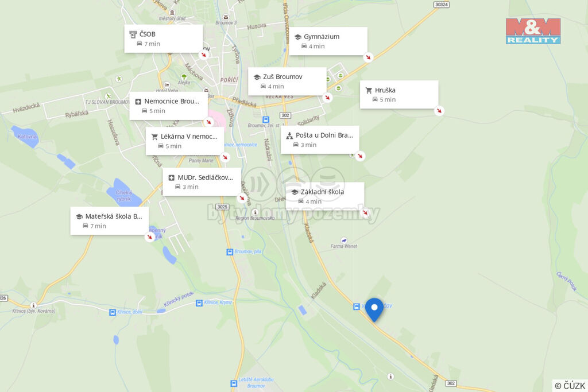Image resolution: width=588 pixels, height=392 pixels.
Task: Select the Nemocnice Broumov info card
Action: pyautogui.click(x=169, y=106)
